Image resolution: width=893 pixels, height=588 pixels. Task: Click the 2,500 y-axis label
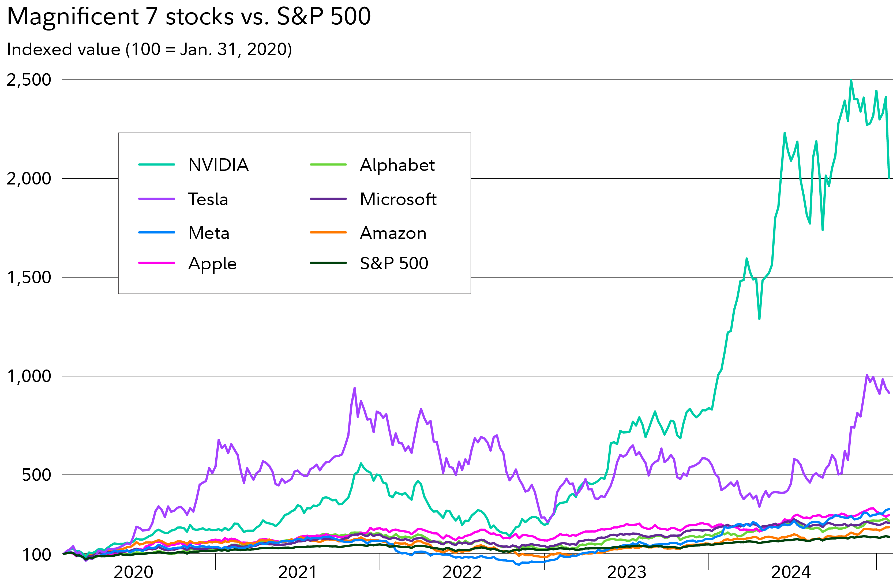coord(29,80)
